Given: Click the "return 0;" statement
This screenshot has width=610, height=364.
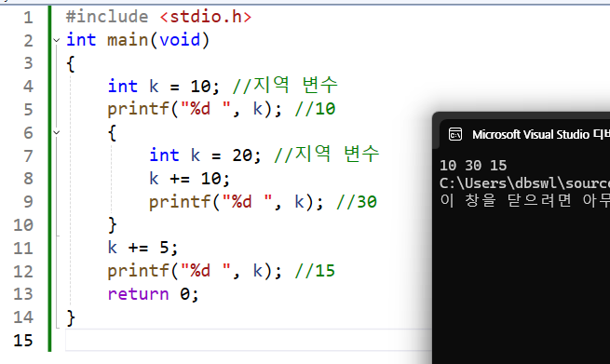Looking at the screenshot, I should coord(154,294).
